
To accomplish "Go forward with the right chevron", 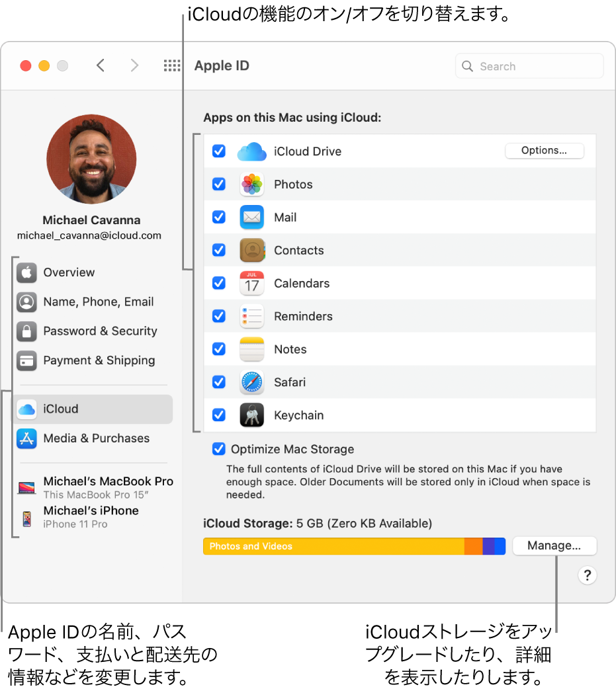I will coord(134,65).
